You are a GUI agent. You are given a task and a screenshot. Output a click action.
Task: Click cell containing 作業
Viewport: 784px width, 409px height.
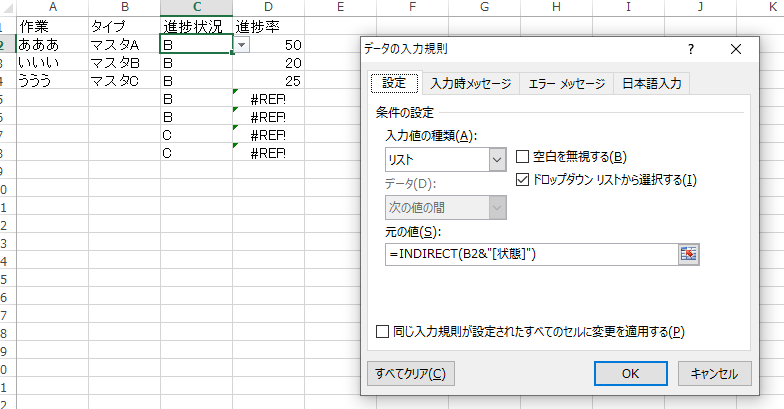52,26
